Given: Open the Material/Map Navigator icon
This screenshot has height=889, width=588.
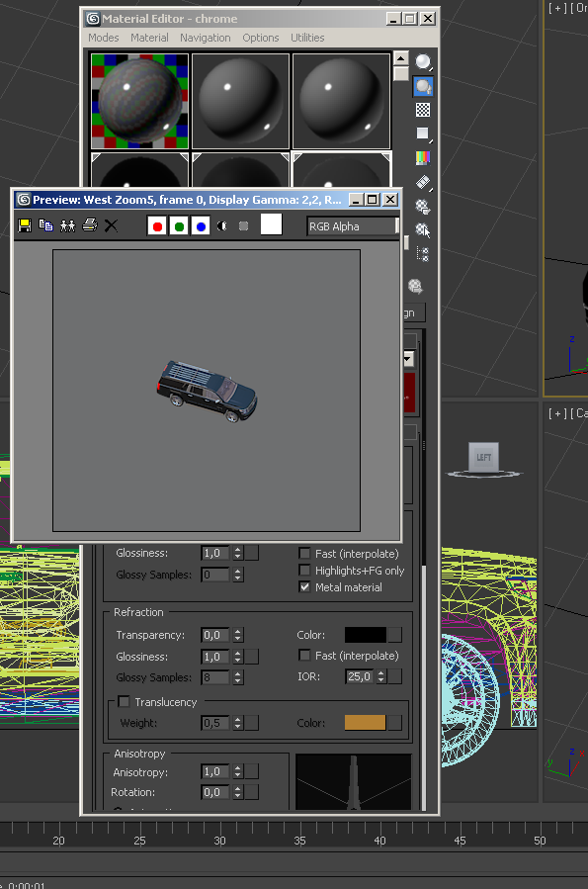Looking at the screenshot, I should point(423,254).
